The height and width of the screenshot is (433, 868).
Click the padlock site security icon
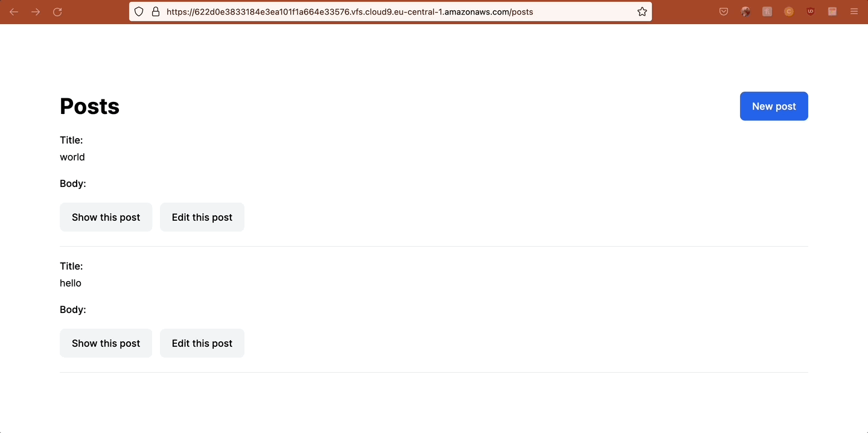pos(155,11)
